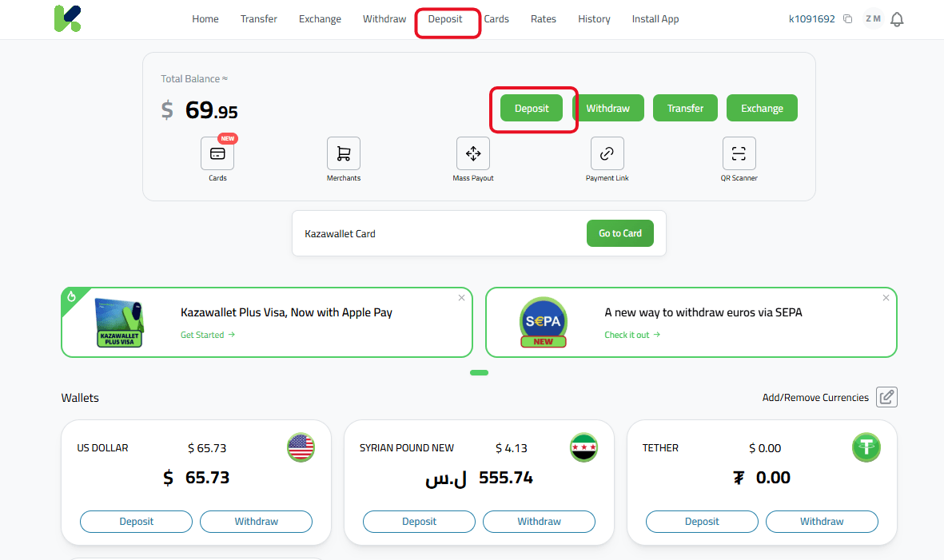The height and width of the screenshot is (560, 944).
Task: Click the SEPA NEW badge image
Action: point(543,323)
